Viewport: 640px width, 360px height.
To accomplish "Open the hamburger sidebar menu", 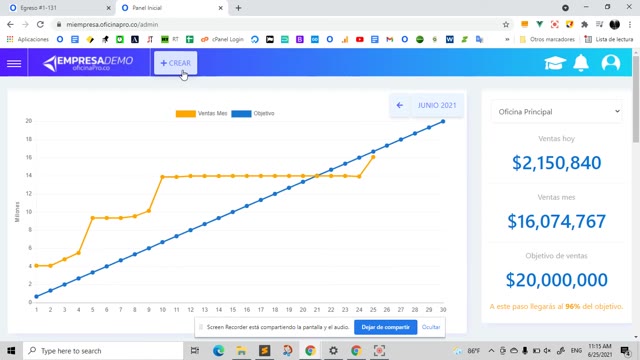I will coord(14,63).
